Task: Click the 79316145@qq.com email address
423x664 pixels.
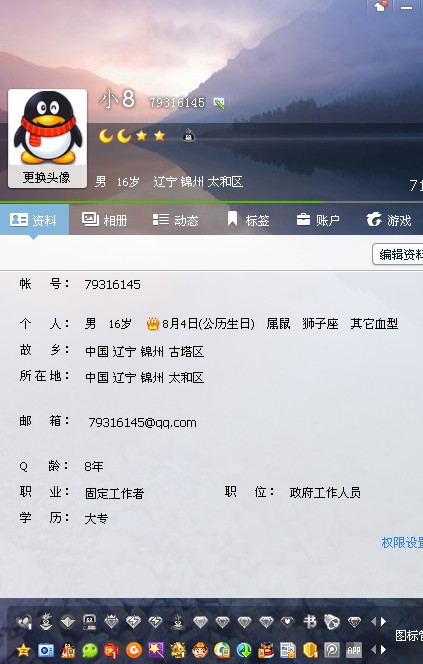Action: click(142, 423)
